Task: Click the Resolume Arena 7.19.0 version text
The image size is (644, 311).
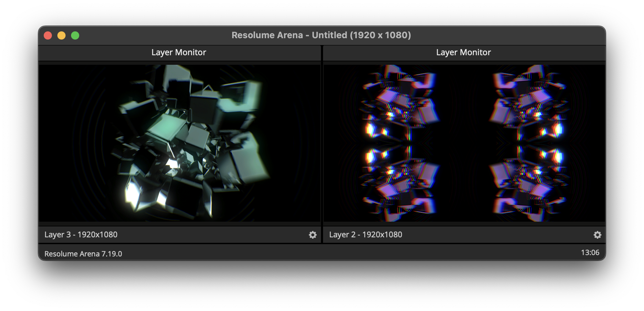Action: click(83, 254)
